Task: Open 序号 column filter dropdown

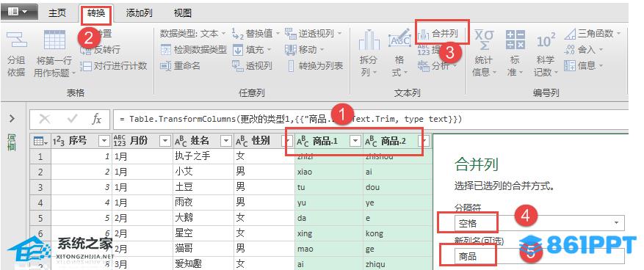Action: coord(105,141)
